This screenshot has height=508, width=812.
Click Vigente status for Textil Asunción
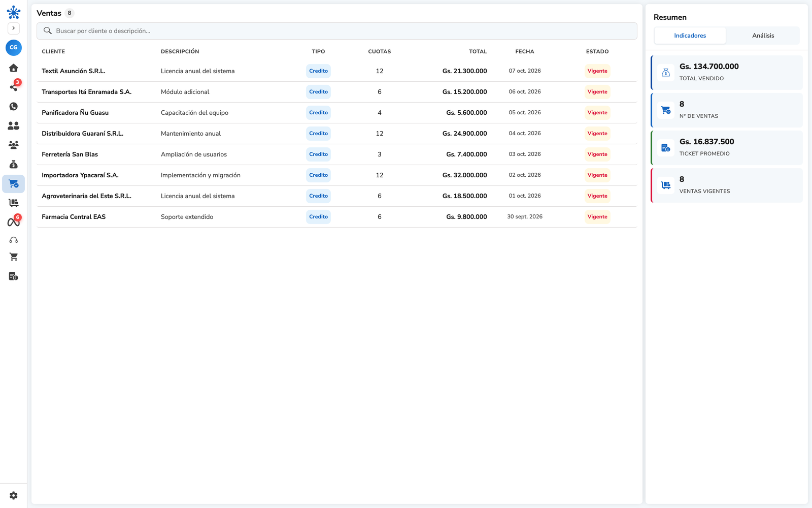(x=597, y=71)
